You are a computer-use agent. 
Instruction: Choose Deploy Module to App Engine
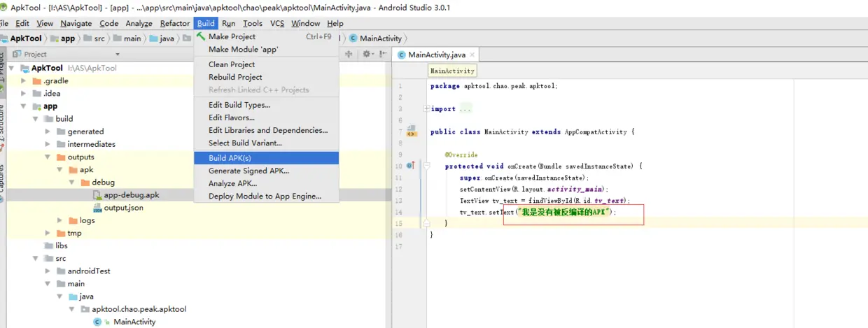click(x=266, y=196)
